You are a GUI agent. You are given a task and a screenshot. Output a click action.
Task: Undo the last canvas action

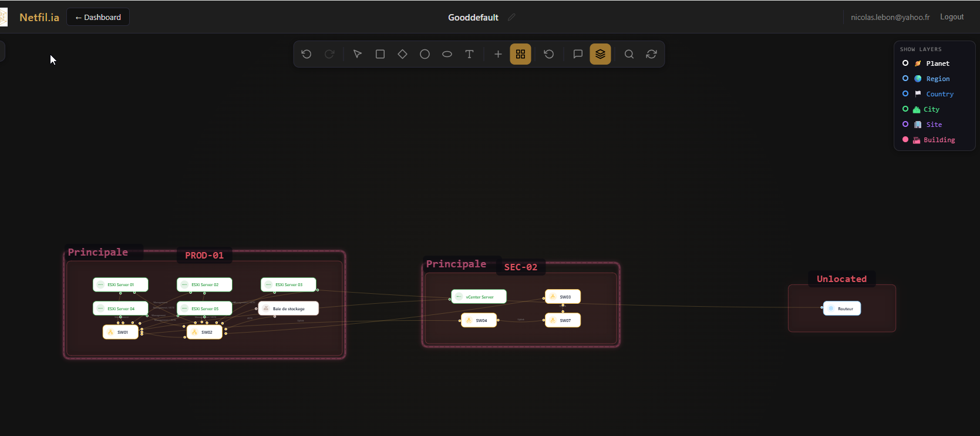[307, 54]
